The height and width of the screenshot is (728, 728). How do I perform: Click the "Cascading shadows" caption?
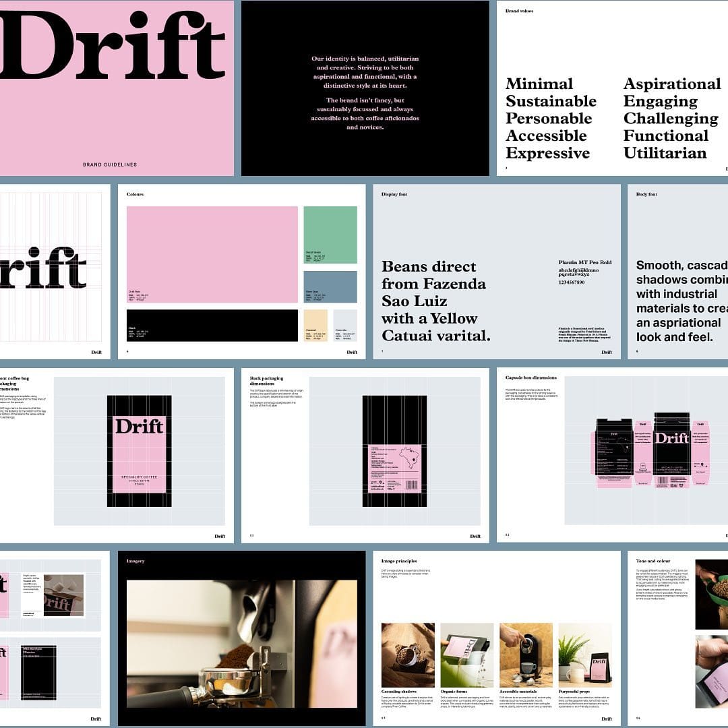tap(399, 692)
